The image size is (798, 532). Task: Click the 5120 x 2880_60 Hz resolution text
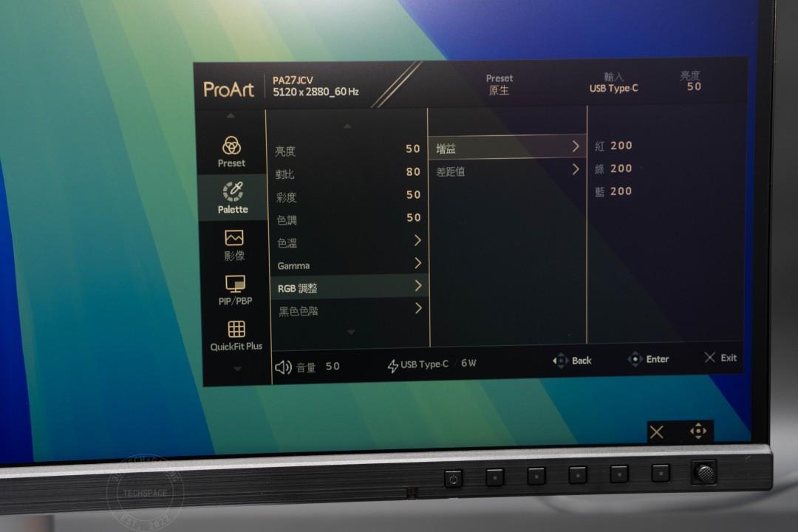316,92
